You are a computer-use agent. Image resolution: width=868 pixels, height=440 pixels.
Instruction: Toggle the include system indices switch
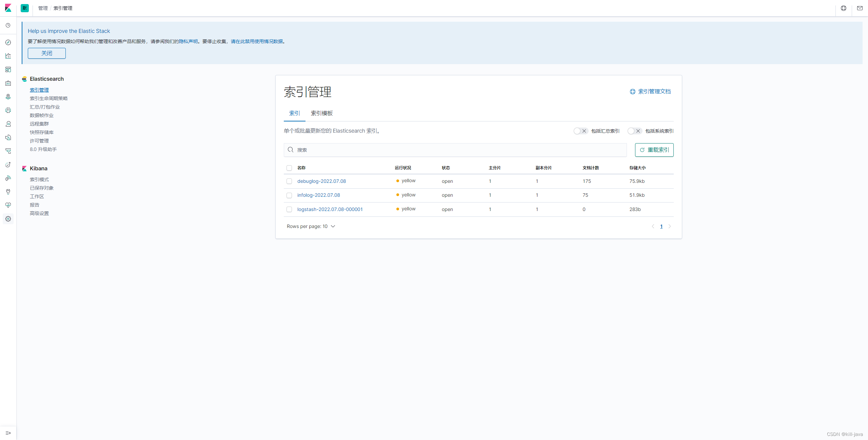click(634, 131)
